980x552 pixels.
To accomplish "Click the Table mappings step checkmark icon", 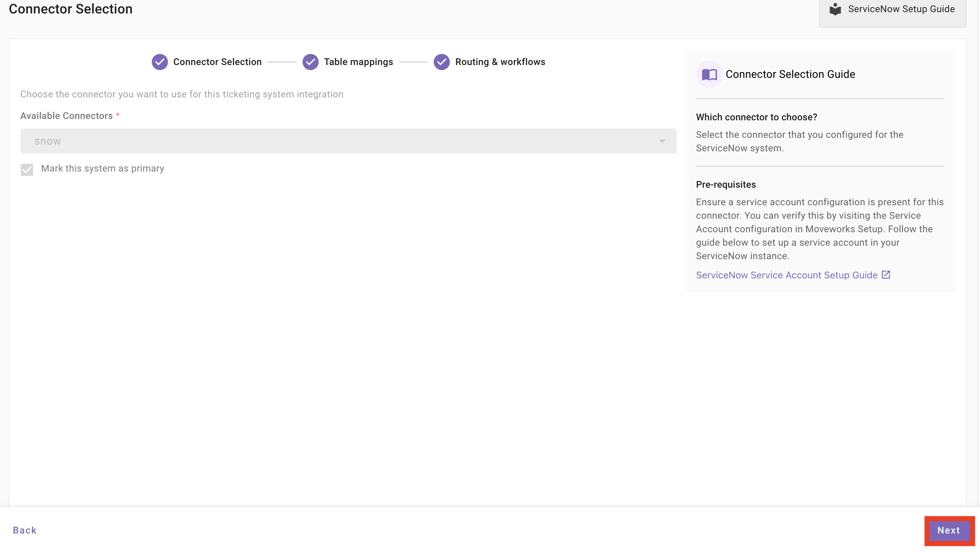I will [x=311, y=62].
